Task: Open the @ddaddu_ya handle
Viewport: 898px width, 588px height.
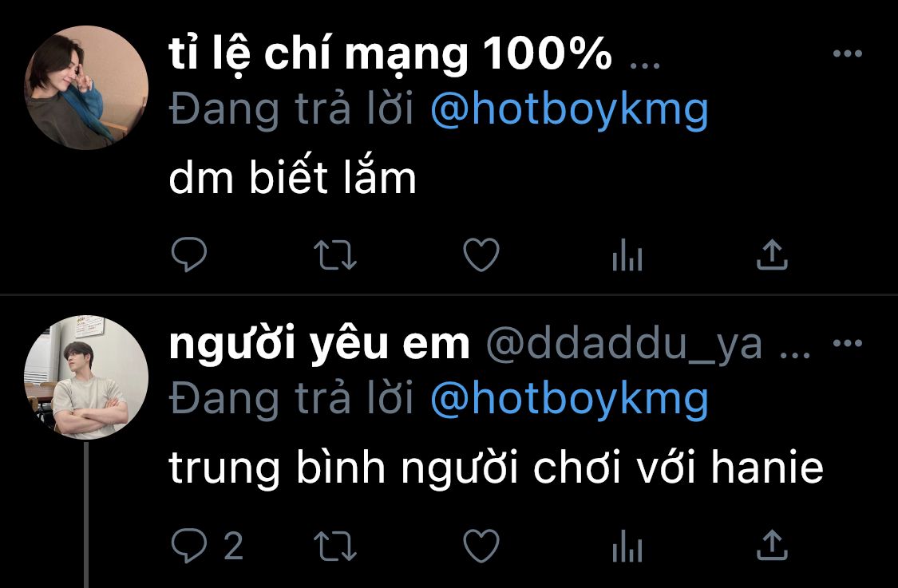Action: (x=624, y=345)
